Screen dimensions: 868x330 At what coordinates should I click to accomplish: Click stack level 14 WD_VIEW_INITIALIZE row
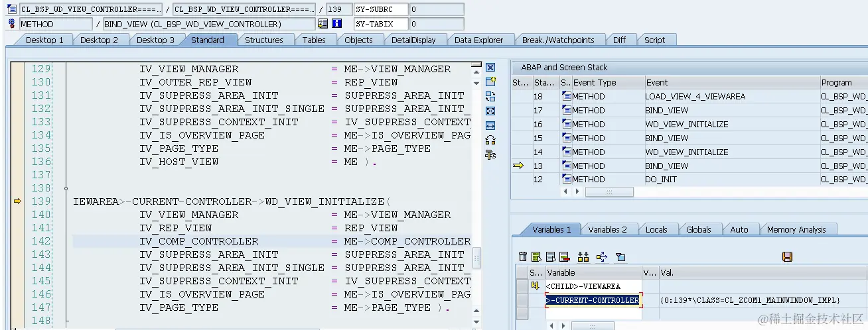pos(689,152)
